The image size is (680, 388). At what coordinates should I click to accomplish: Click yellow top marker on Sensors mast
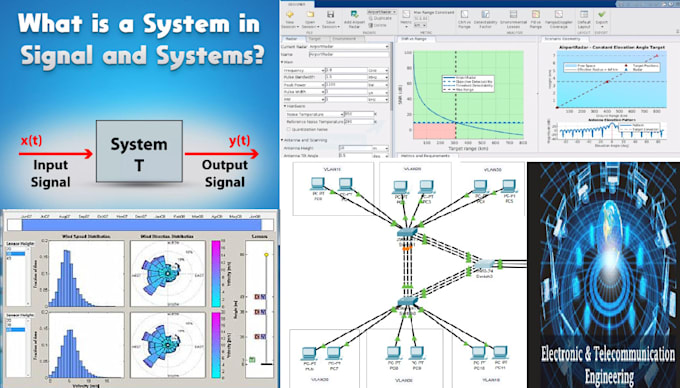(x=266, y=254)
